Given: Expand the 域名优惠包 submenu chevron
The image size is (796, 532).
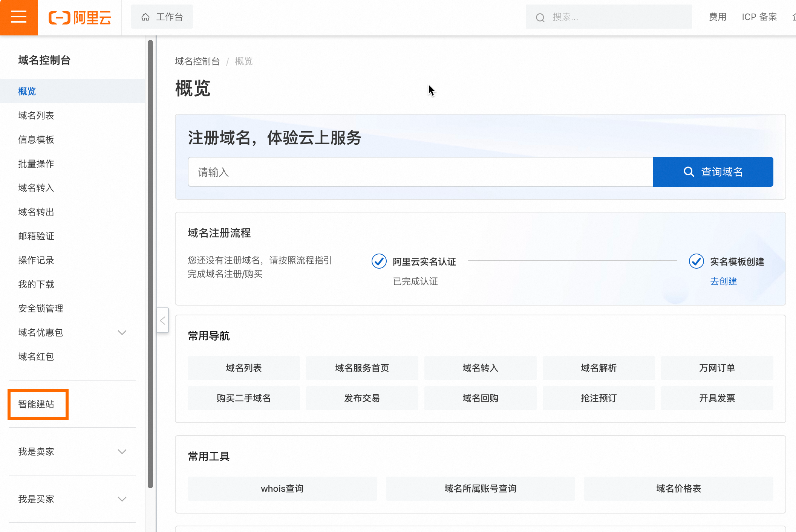Looking at the screenshot, I should tap(122, 332).
